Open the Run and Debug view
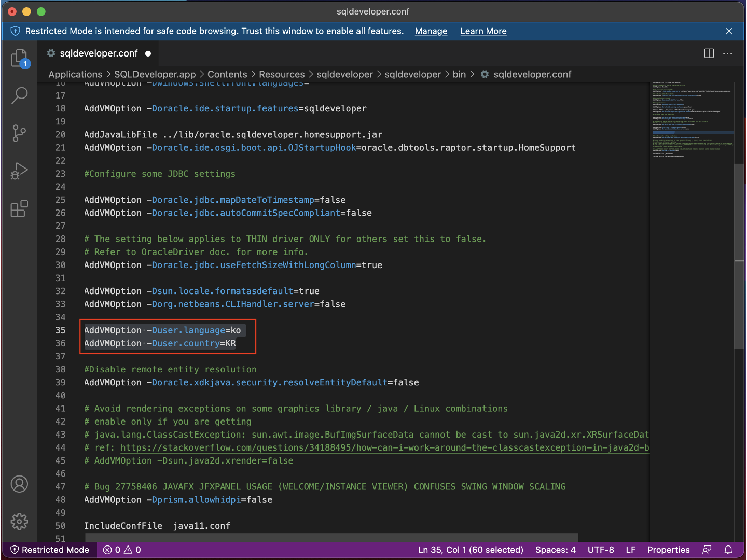747x560 pixels. (x=19, y=171)
